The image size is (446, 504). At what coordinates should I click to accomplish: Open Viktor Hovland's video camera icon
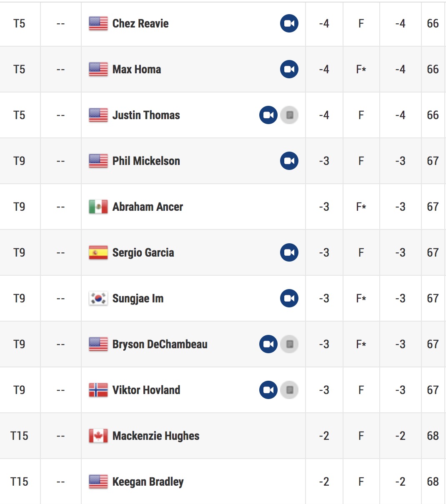coord(268,390)
